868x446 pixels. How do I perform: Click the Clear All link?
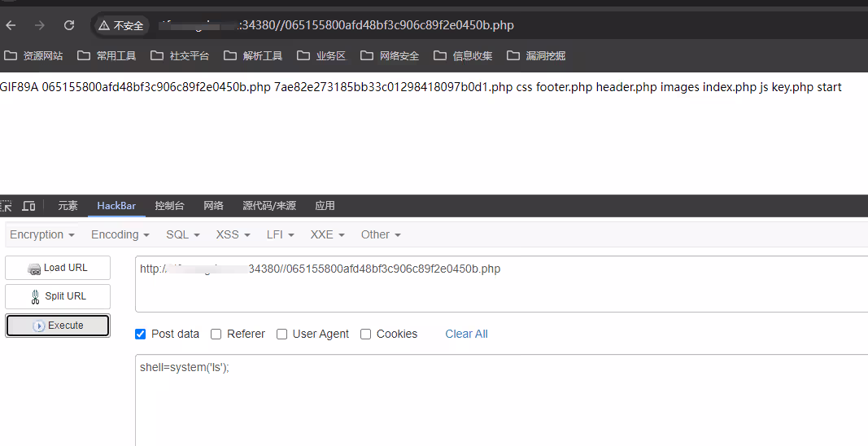[466, 334]
